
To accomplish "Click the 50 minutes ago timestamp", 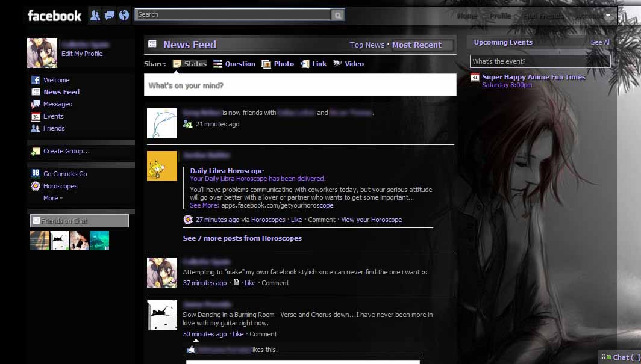I will (204, 334).
